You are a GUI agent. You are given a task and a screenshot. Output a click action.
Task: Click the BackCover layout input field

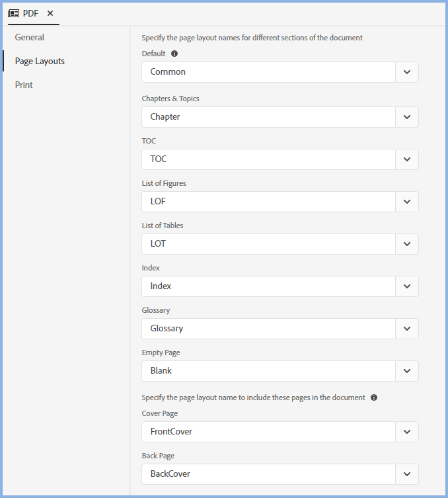tap(268, 474)
